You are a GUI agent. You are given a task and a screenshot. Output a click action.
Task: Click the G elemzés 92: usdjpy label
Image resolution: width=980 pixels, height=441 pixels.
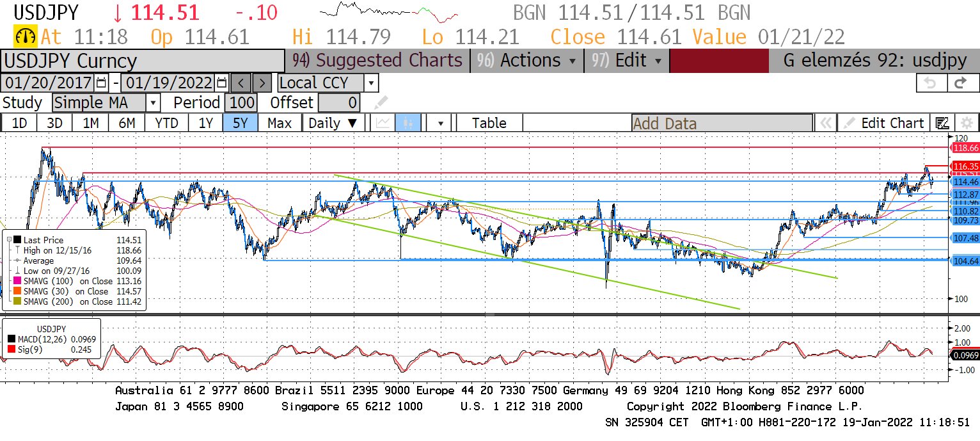pos(874,61)
